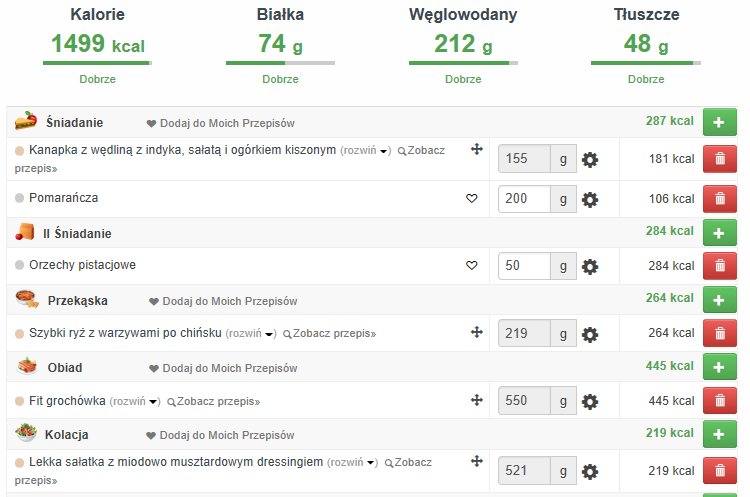Delete the Szybki ryż z warzywami entry

[x=719, y=334]
